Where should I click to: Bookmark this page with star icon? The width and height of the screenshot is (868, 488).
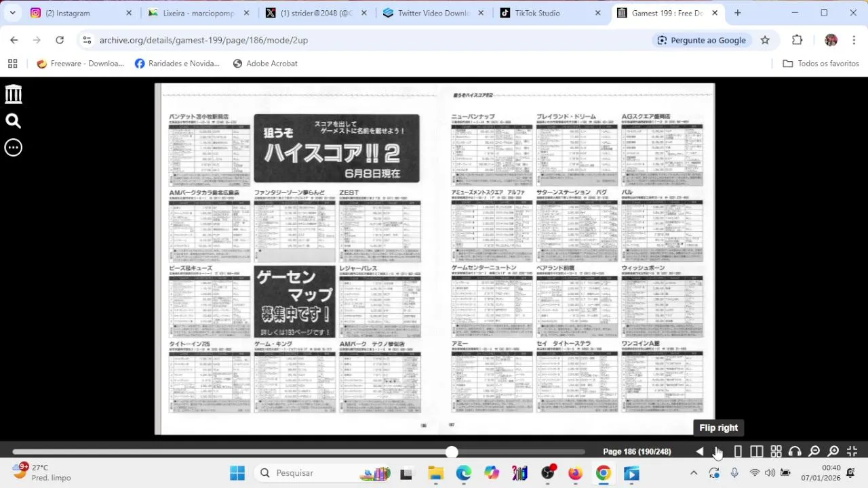[765, 40]
